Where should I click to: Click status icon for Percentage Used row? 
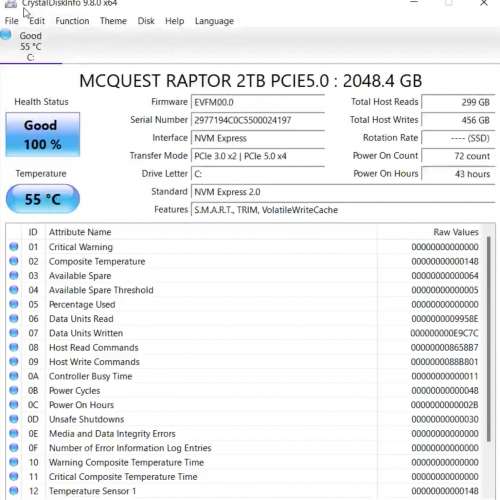(14, 304)
